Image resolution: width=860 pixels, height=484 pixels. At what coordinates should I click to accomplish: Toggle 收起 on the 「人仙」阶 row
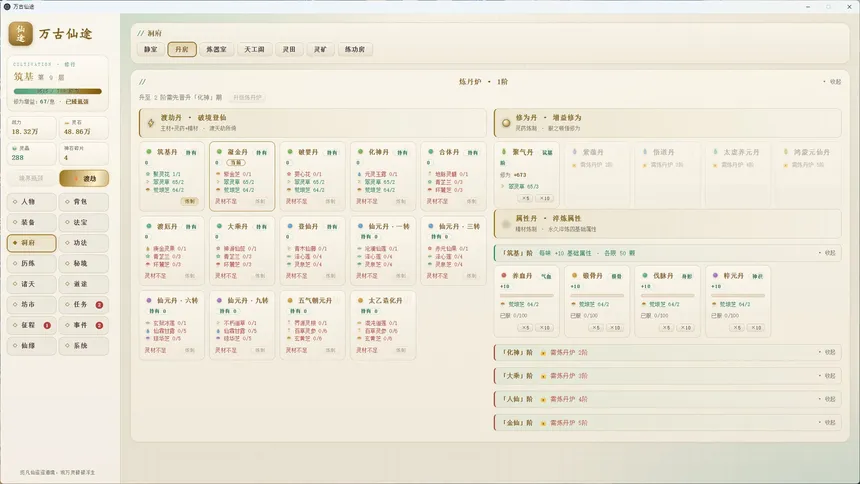tap(827, 399)
